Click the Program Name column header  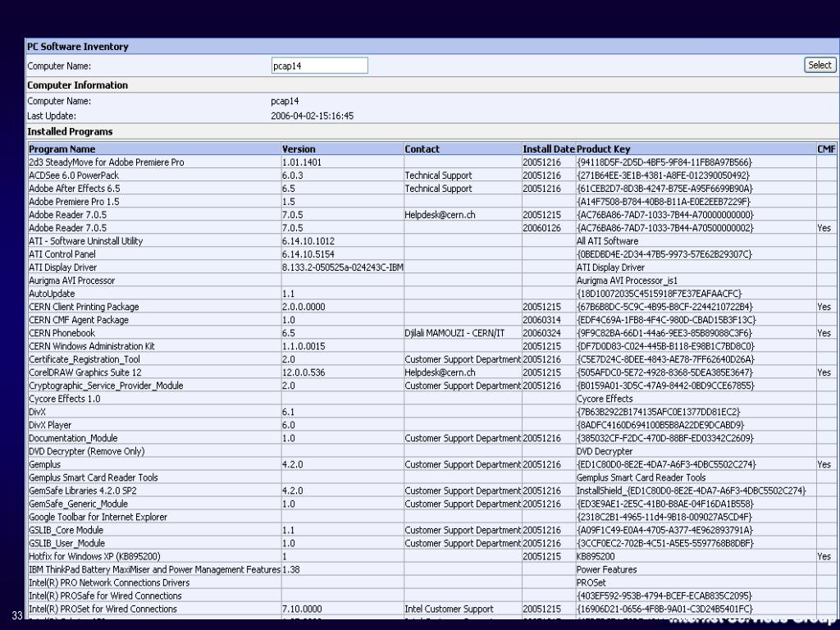(62, 149)
